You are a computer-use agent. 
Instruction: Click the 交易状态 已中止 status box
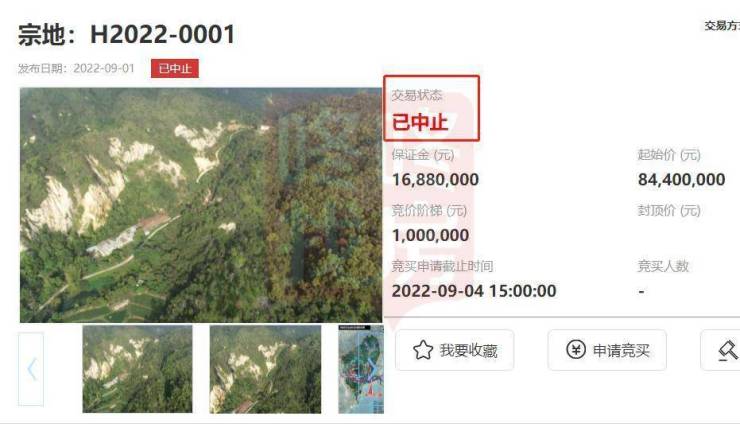point(431,108)
